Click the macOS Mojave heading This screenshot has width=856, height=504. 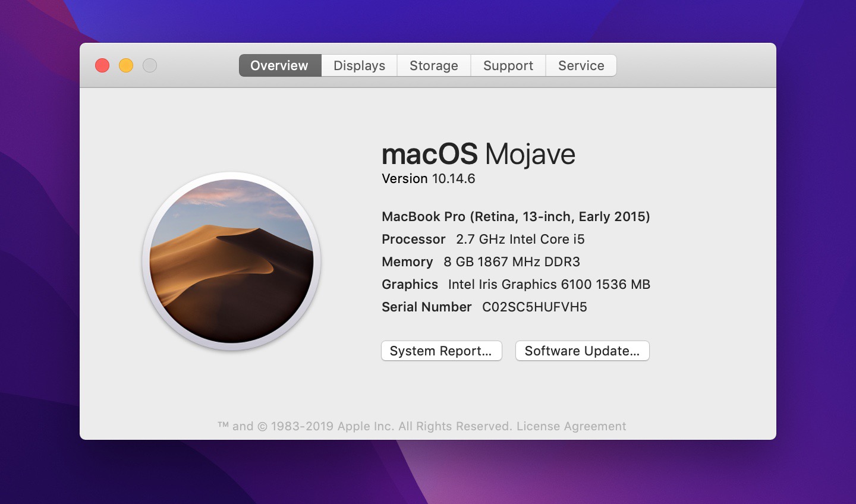(x=479, y=155)
